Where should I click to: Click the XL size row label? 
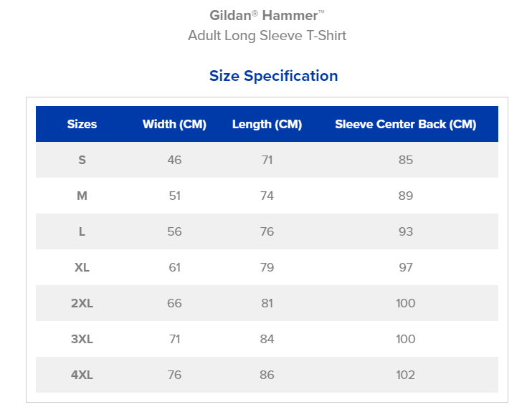click(x=82, y=267)
